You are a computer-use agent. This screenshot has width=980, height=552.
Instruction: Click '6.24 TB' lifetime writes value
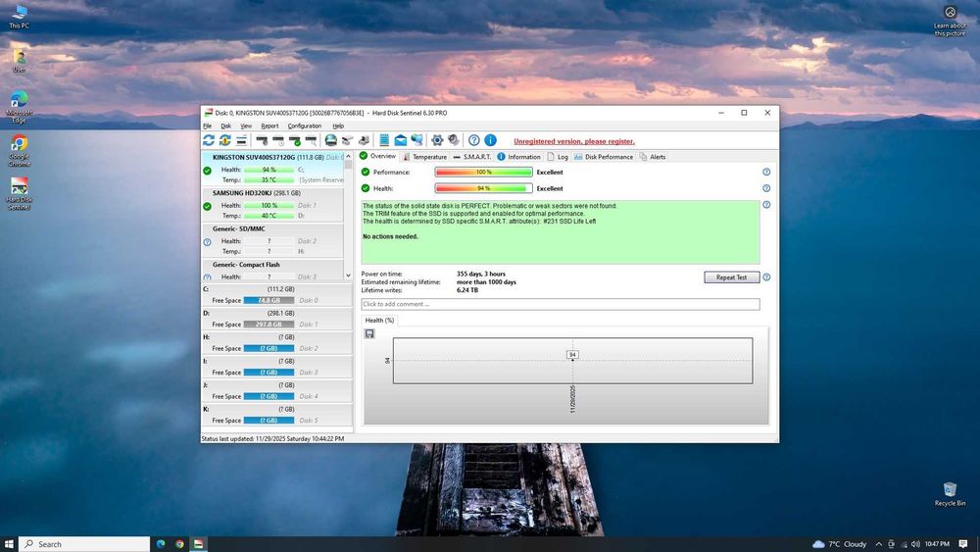click(466, 290)
